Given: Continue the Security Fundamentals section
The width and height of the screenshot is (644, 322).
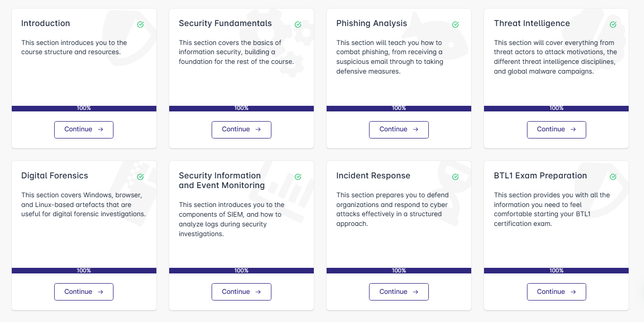Looking at the screenshot, I should [x=241, y=130].
